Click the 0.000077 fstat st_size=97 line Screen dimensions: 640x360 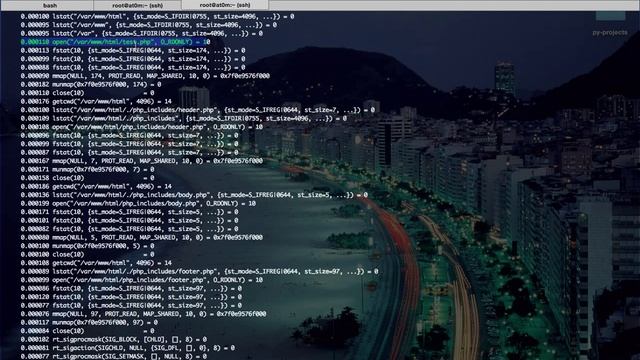[131, 306]
